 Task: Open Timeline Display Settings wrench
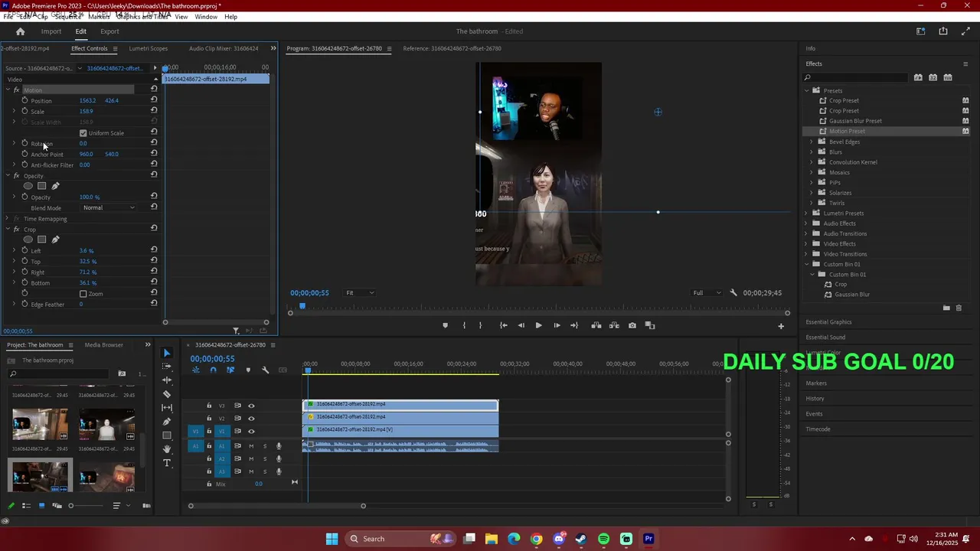click(x=265, y=370)
